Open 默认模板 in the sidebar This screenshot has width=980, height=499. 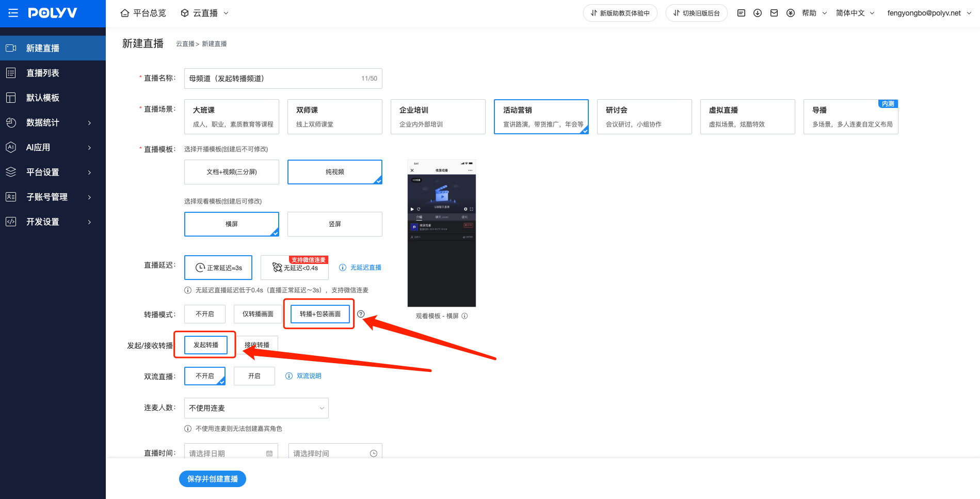[x=53, y=98]
